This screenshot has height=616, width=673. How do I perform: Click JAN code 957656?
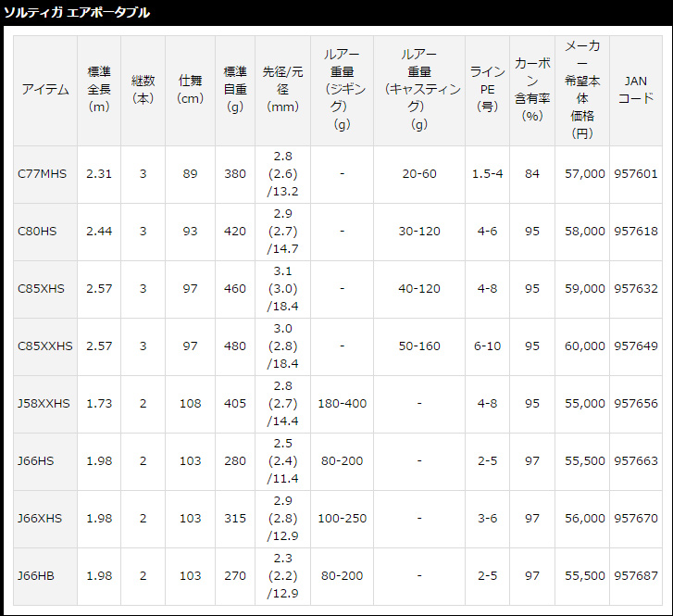[x=636, y=403]
